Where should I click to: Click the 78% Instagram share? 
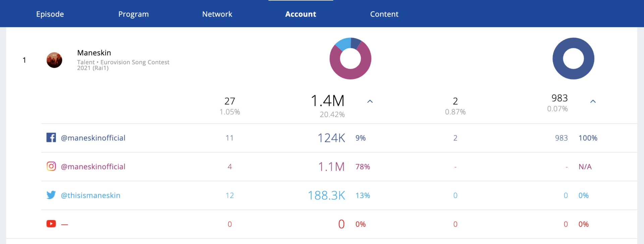click(x=363, y=167)
